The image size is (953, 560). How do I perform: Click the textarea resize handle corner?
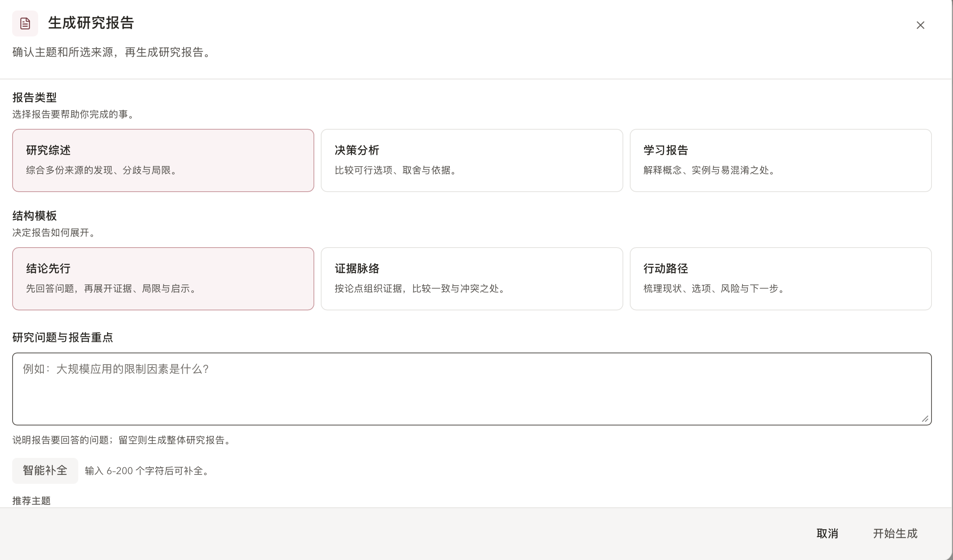pos(925,419)
